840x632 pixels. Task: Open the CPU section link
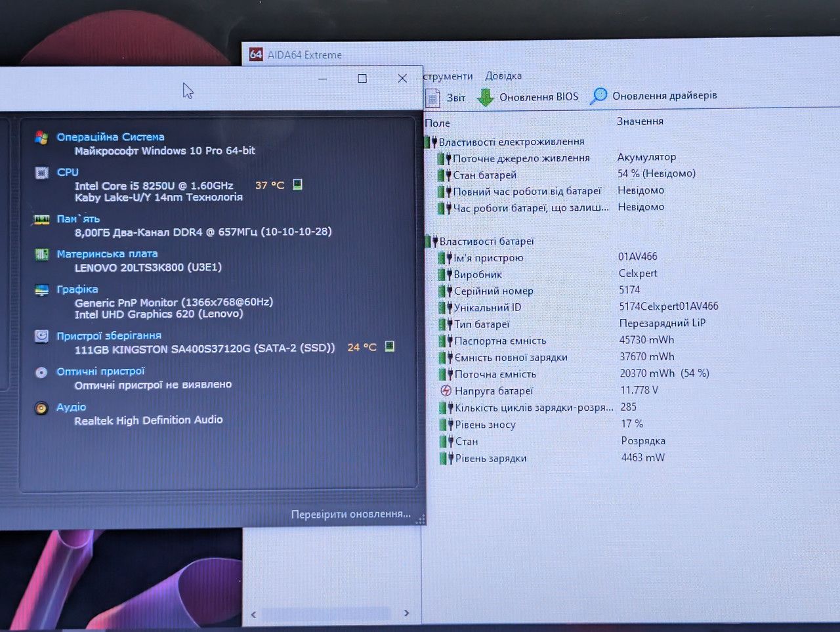pos(68,172)
